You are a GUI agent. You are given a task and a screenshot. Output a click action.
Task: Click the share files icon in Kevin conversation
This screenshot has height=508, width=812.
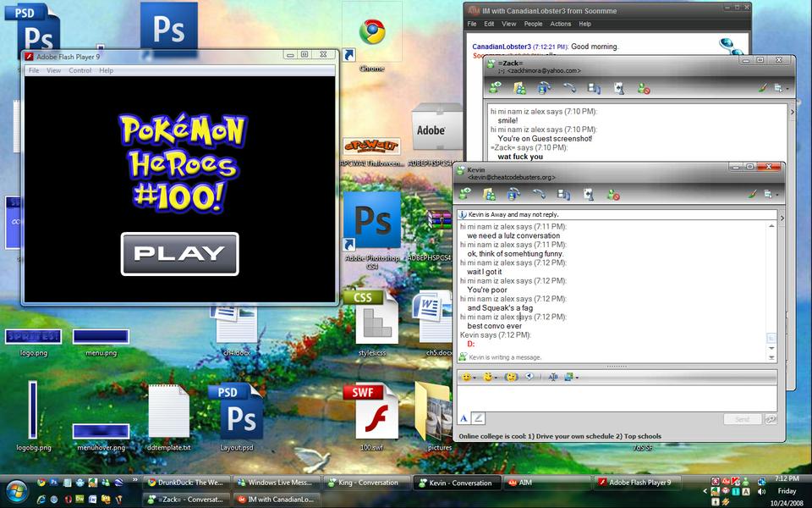489,195
